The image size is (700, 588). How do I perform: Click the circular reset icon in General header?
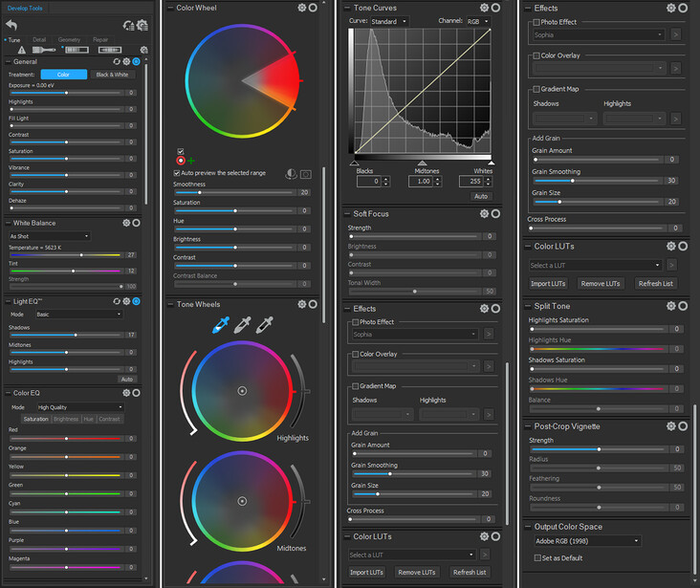coord(117,61)
